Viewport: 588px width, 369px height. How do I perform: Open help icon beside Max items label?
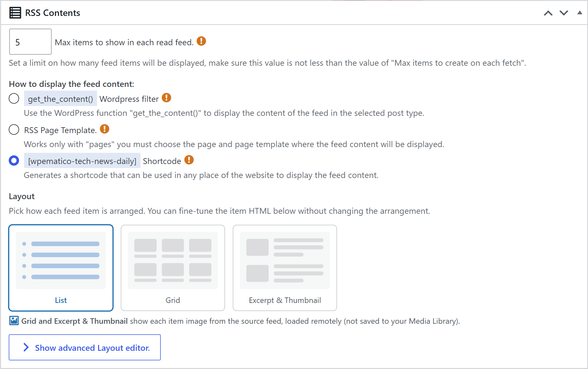pos(201,41)
